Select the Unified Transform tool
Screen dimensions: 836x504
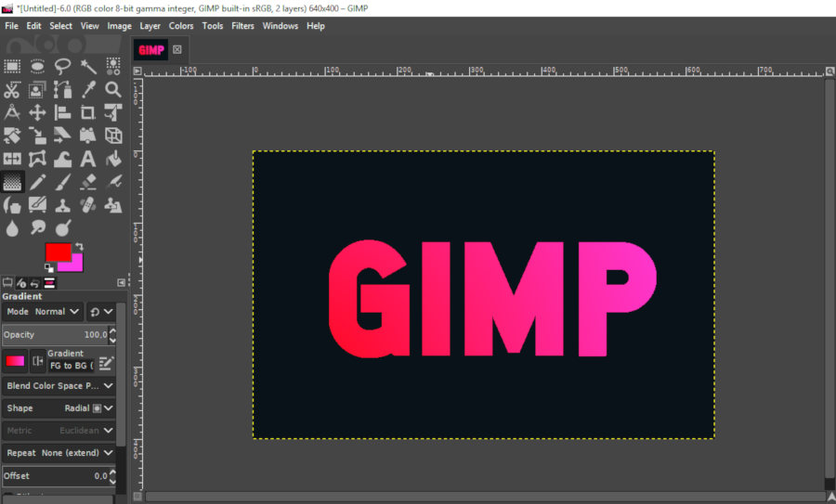pos(113,112)
